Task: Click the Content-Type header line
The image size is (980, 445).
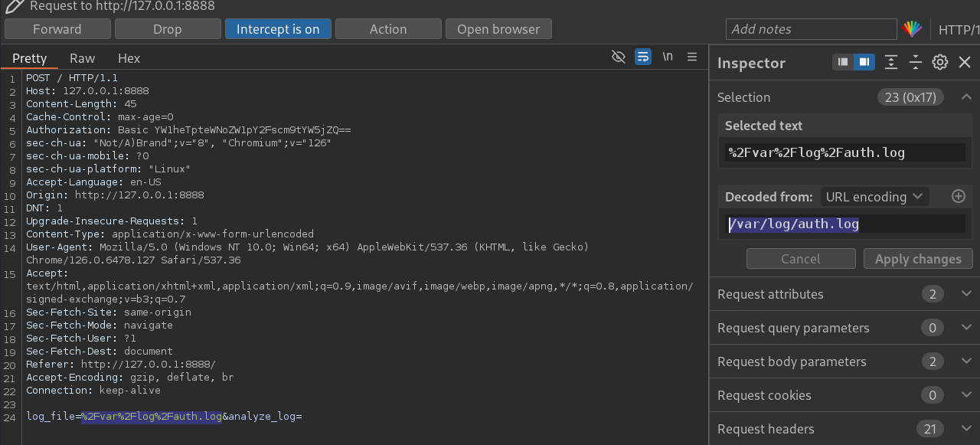Action: (170, 234)
